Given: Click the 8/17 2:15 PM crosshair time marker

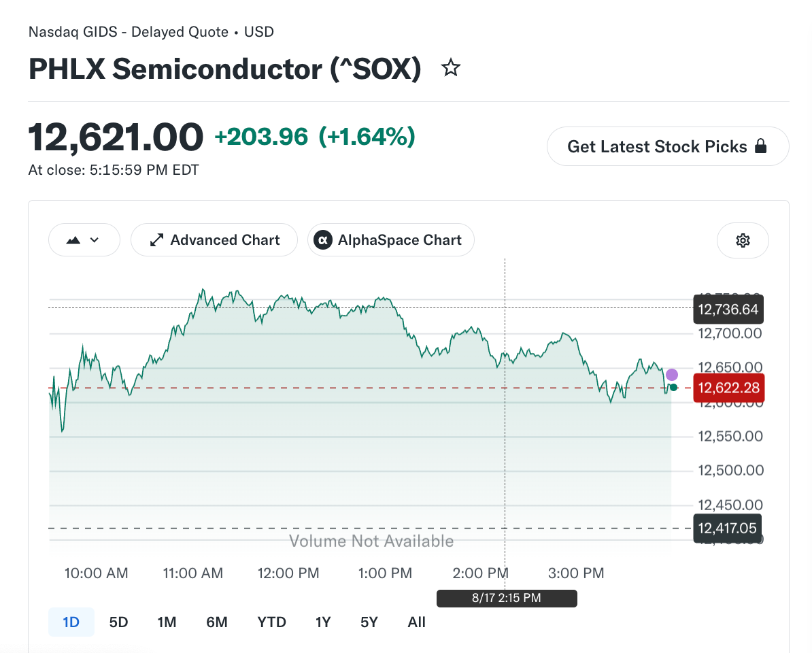Looking at the screenshot, I should [507, 598].
